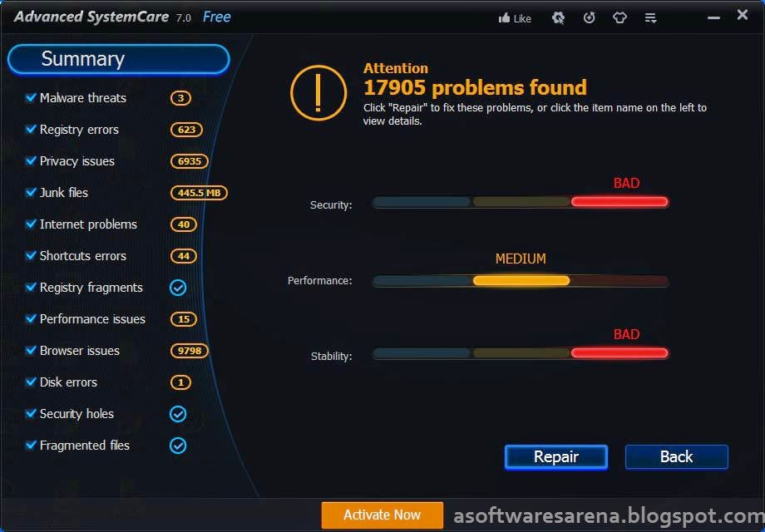
Task: Click the Repair button
Action: tap(556, 457)
